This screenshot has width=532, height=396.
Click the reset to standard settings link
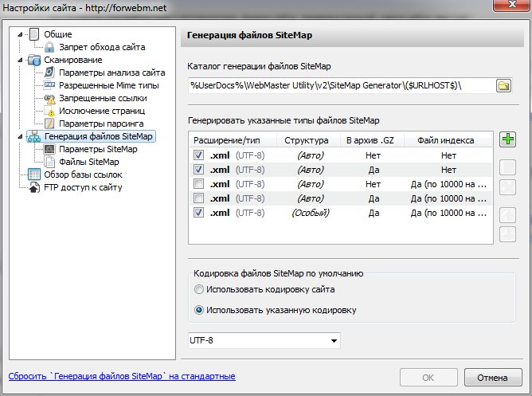pyautogui.click(x=121, y=376)
